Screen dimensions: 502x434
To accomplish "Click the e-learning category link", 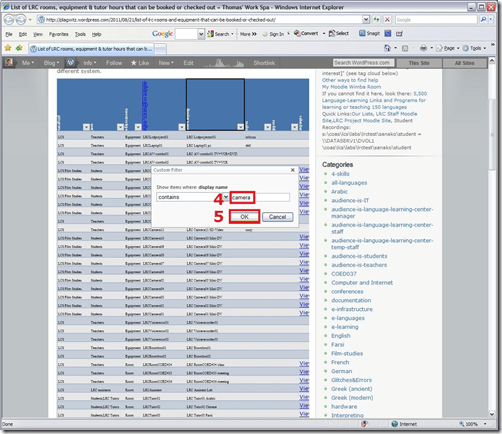I will (345, 327).
